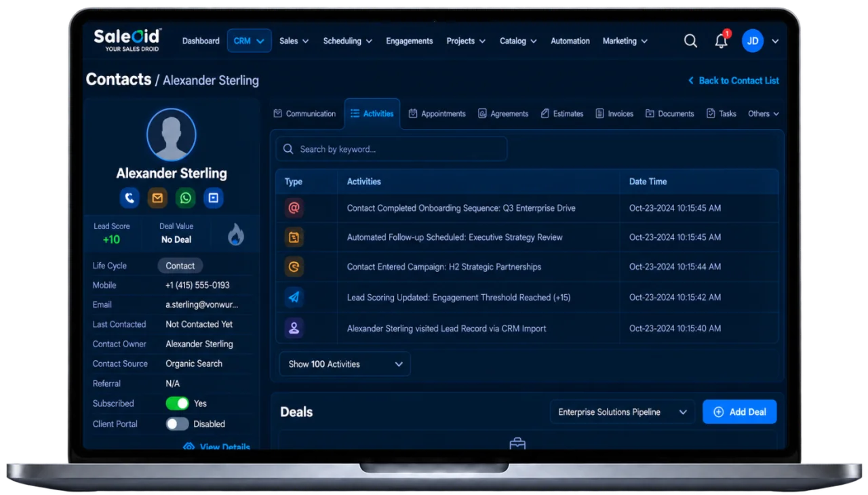The height and width of the screenshot is (495, 868).
Task: Switch to the Tasks tab
Action: point(721,114)
